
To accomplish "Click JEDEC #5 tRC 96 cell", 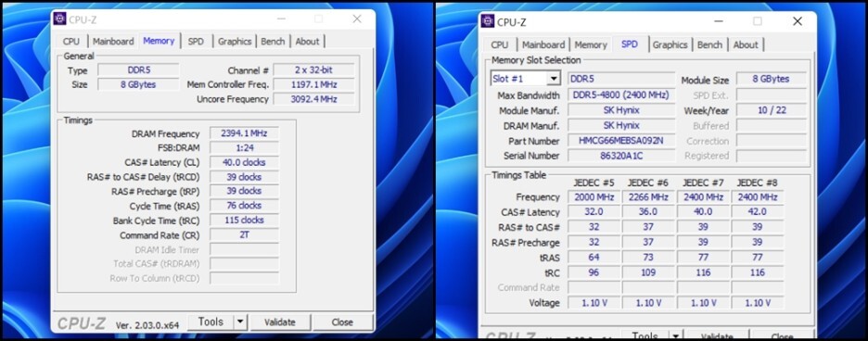I will coord(594,272).
